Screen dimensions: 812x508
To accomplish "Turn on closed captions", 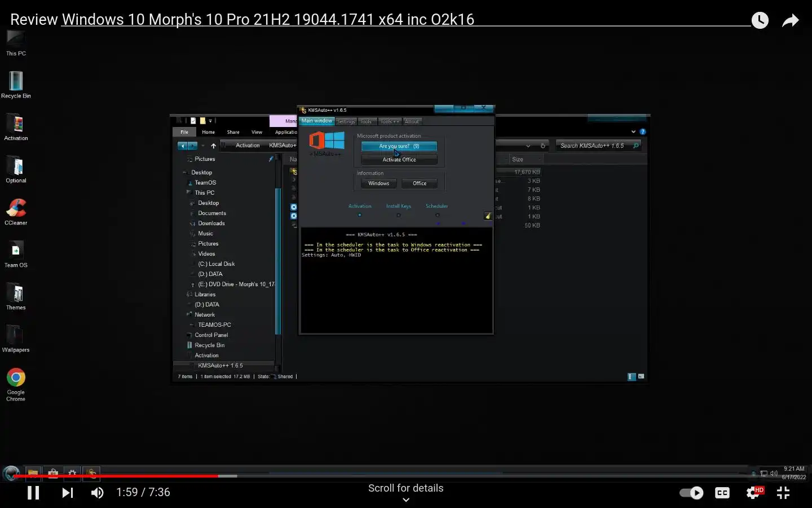I will click(x=722, y=493).
